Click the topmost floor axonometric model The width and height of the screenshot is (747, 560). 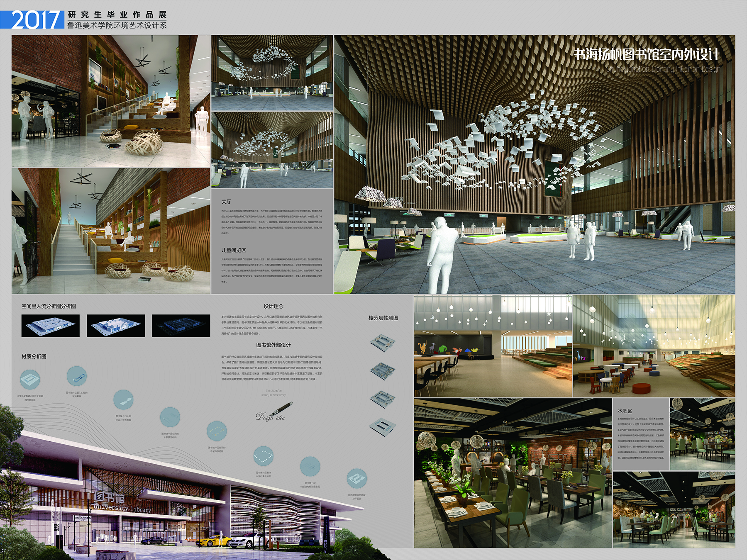(x=383, y=343)
